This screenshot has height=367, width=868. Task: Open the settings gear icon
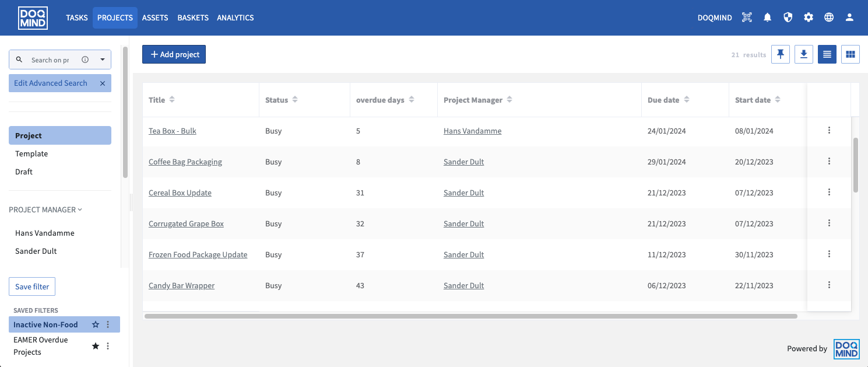click(x=808, y=18)
